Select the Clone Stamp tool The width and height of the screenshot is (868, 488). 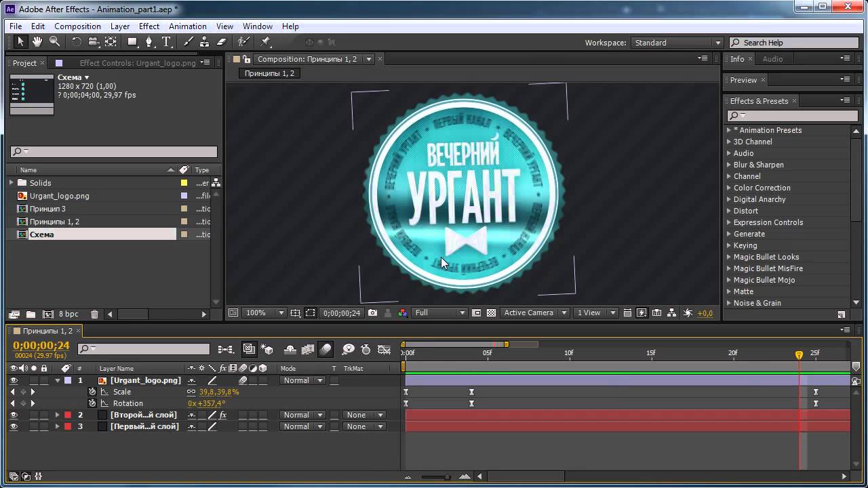tap(204, 42)
